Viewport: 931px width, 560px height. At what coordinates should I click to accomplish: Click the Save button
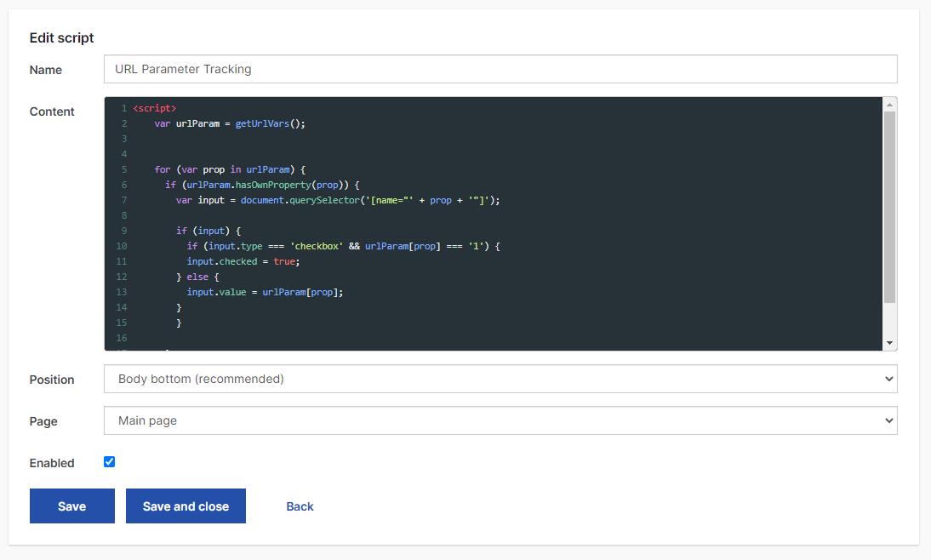click(x=71, y=506)
